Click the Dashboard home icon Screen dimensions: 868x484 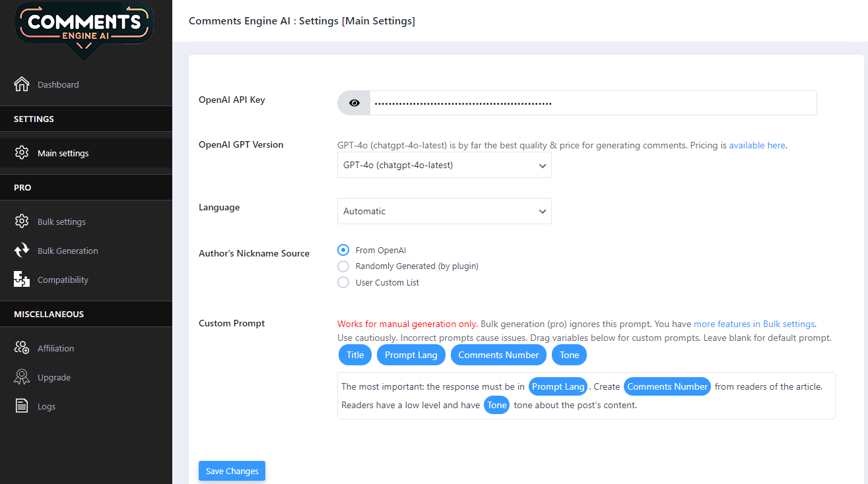click(22, 84)
